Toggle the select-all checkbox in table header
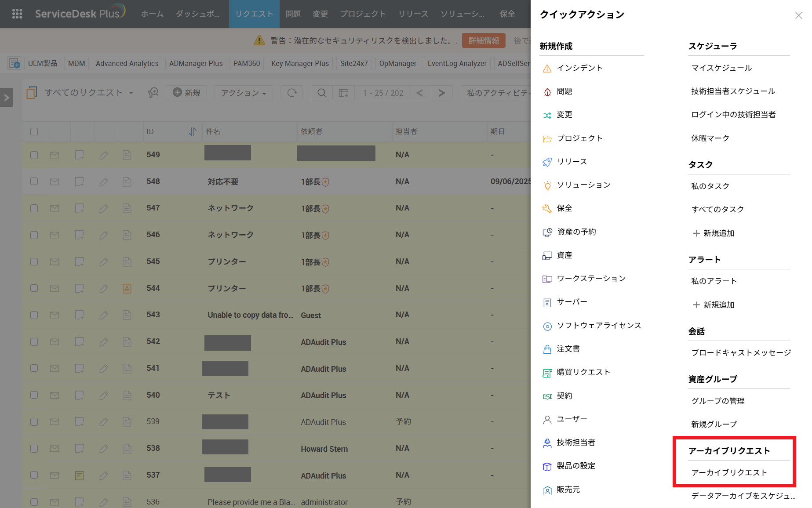 click(x=34, y=131)
